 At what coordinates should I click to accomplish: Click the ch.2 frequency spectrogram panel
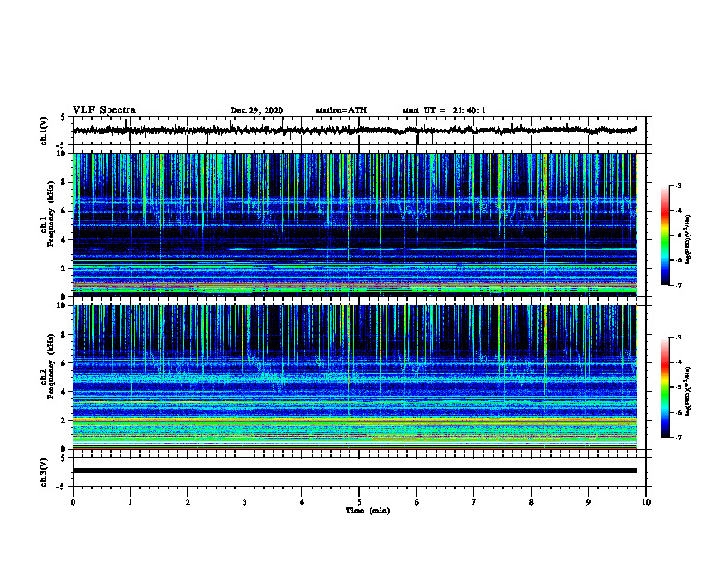(x=354, y=377)
